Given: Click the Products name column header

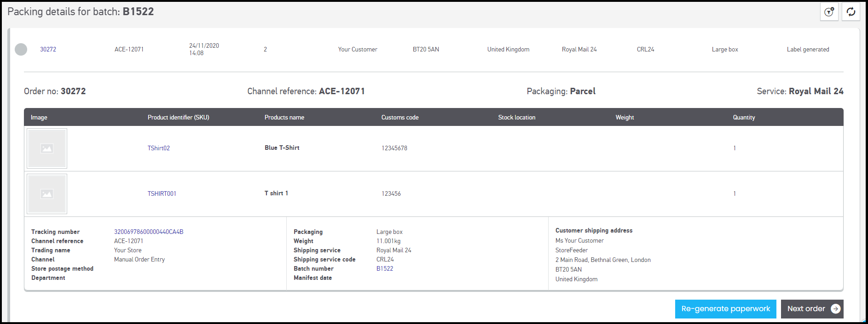Looking at the screenshot, I should pos(284,117).
